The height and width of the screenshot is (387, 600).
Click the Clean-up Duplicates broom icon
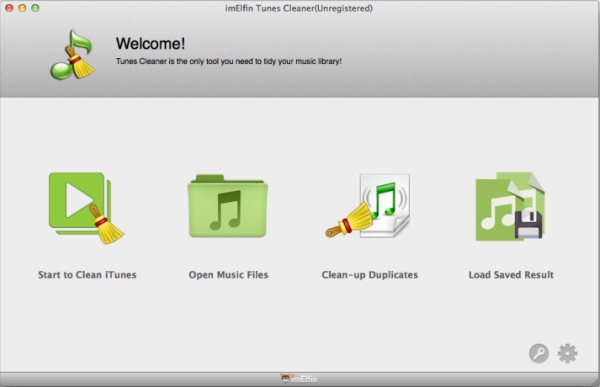(368, 206)
